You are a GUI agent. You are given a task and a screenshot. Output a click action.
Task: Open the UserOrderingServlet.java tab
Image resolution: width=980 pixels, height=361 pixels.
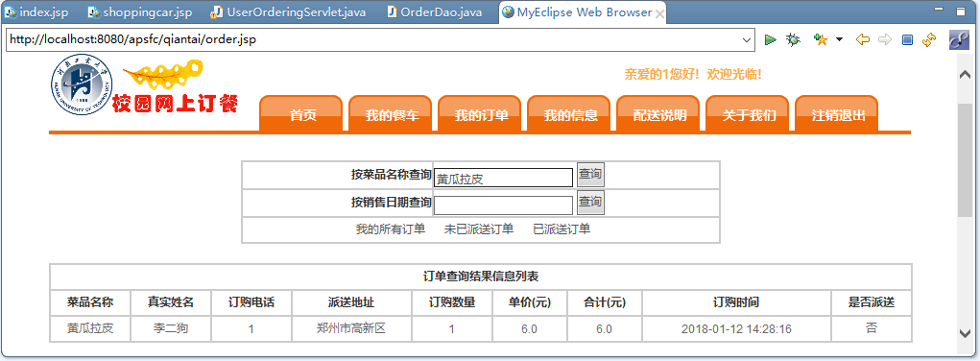pyautogui.click(x=289, y=12)
